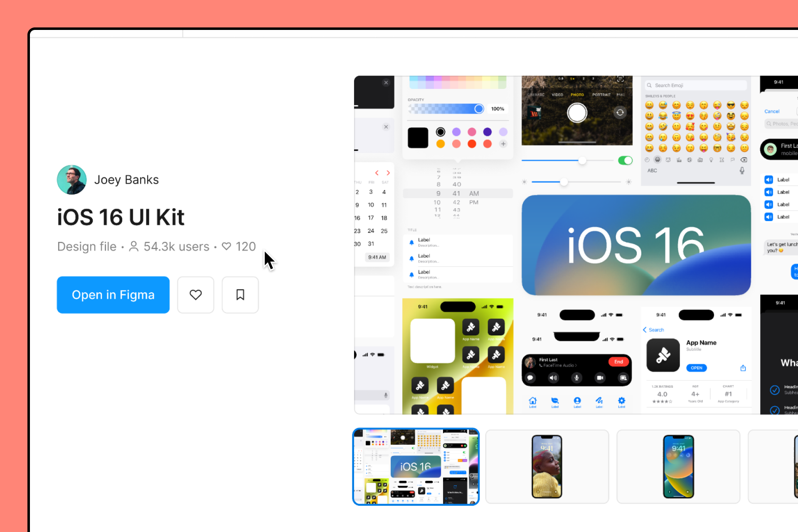Click the ABC keyboard switch label
798x532 pixels.
(652, 170)
